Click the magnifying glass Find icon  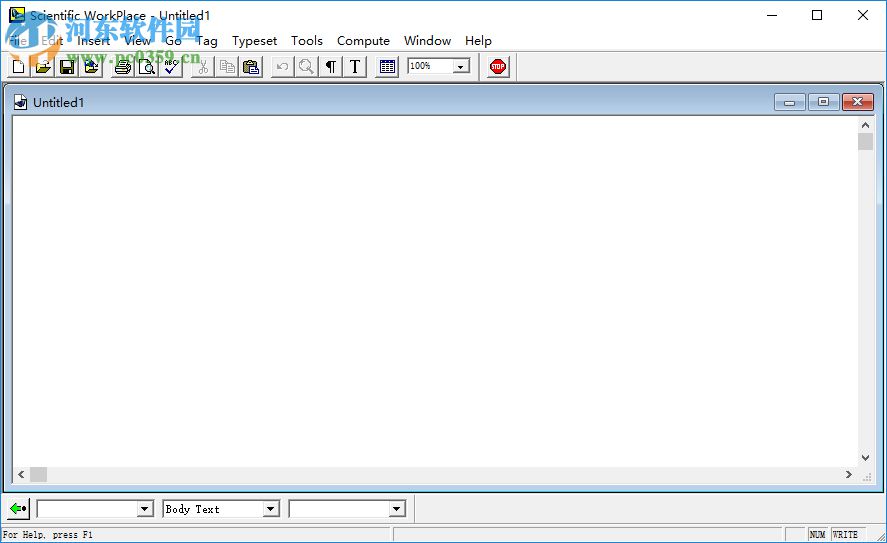tap(306, 67)
